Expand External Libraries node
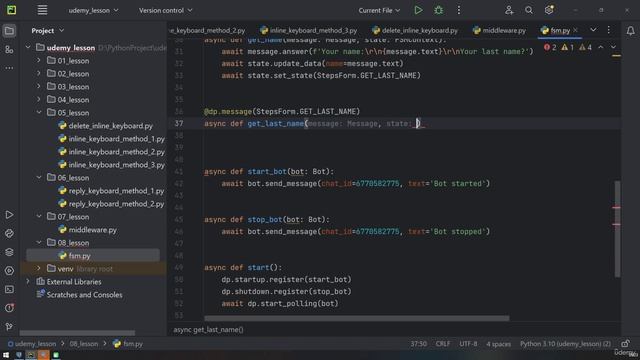The width and height of the screenshot is (640, 360). pyautogui.click(x=28, y=282)
